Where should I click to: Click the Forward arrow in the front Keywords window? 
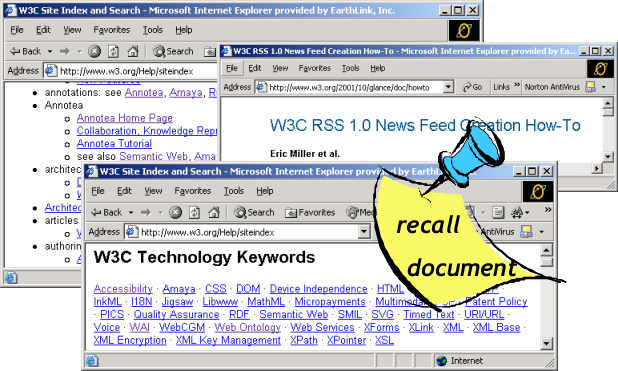pos(146,213)
